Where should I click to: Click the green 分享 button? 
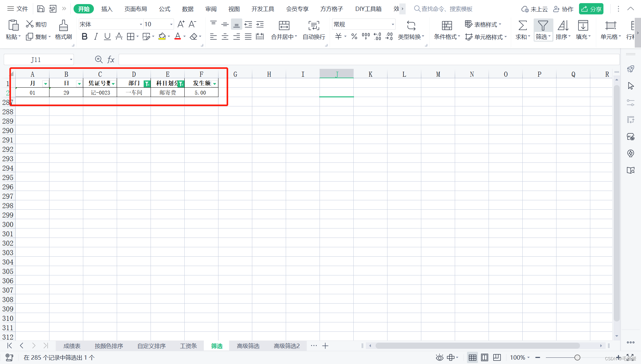pos(591,9)
